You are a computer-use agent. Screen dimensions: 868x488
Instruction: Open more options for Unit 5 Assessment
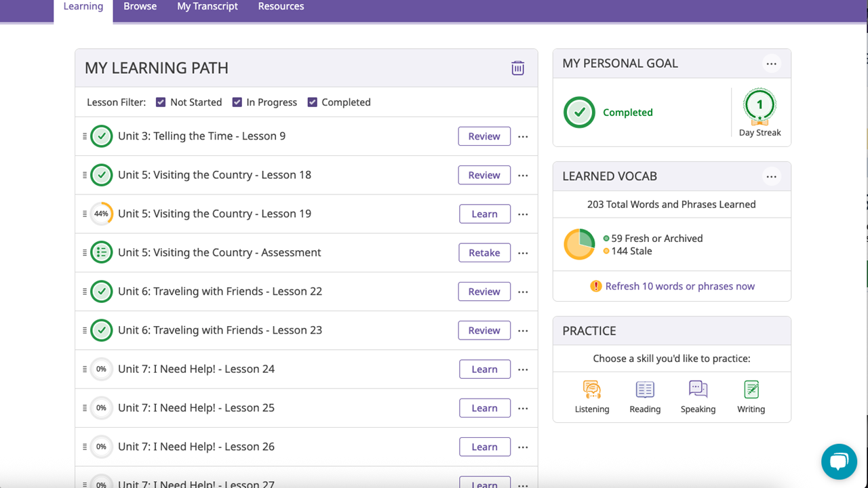(523, 253)
